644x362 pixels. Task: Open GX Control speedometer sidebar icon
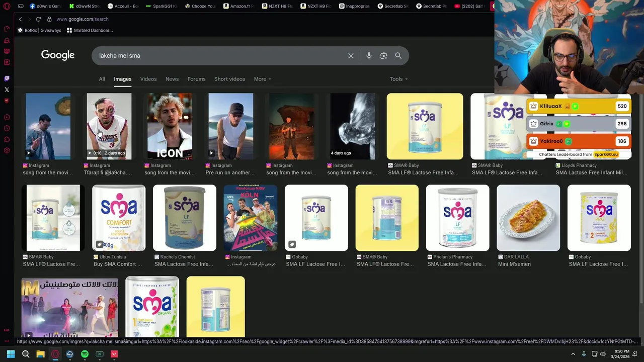pos(7,29)
